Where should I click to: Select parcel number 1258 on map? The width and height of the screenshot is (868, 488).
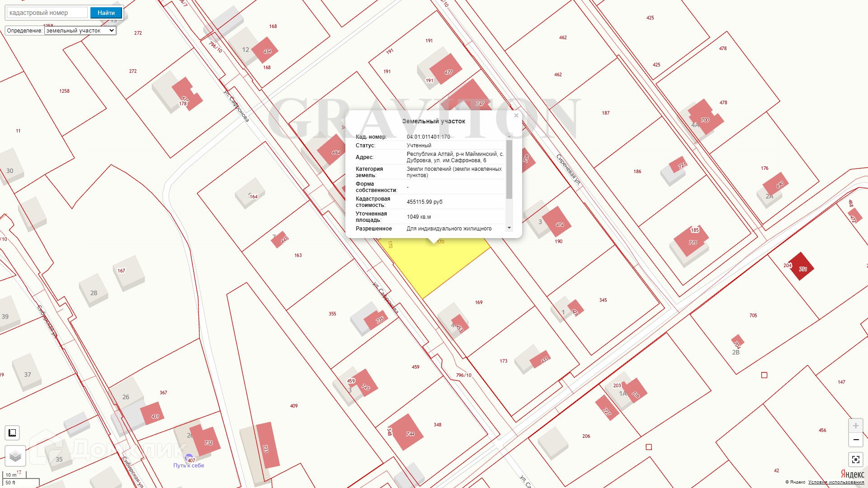point(64,91)
